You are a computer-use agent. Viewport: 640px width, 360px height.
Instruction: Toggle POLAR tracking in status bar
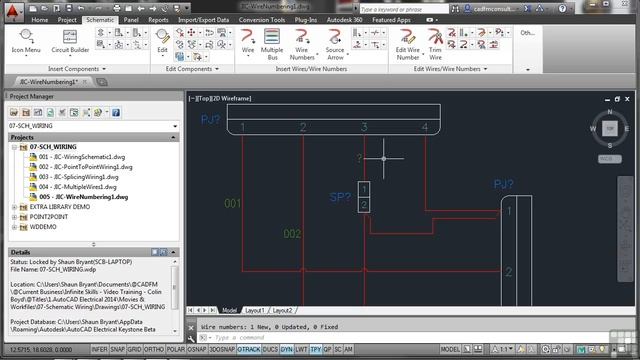coord(176,349)
